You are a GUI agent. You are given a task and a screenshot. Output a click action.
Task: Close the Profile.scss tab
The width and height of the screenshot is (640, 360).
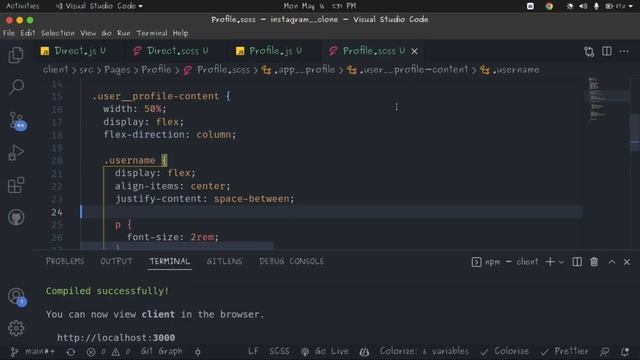[x=414, y=51]
